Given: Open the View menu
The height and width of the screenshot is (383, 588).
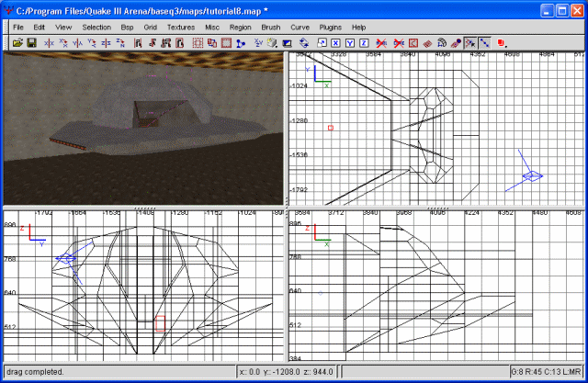Looking at the screenshot, I should (x=63, y=28).
